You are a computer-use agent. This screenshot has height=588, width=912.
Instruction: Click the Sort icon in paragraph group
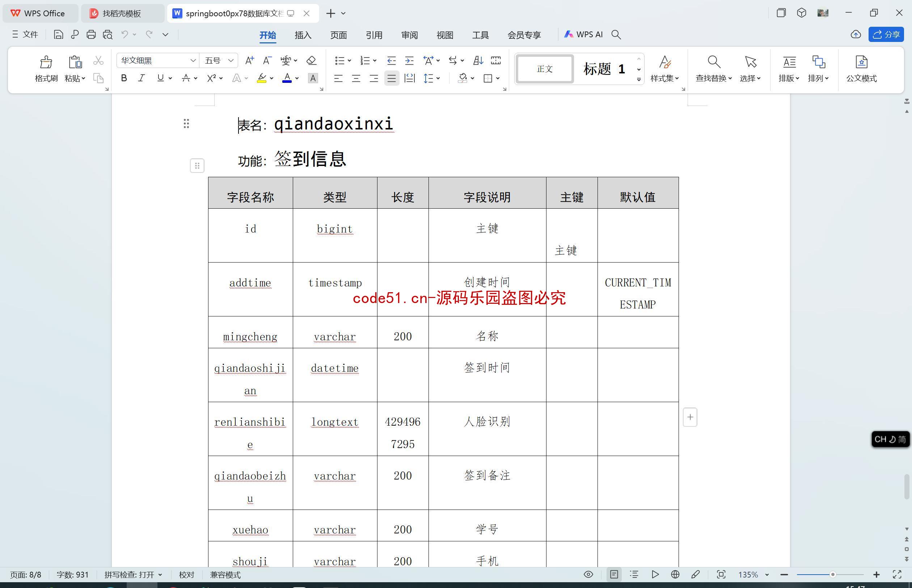tap(478, 60)
